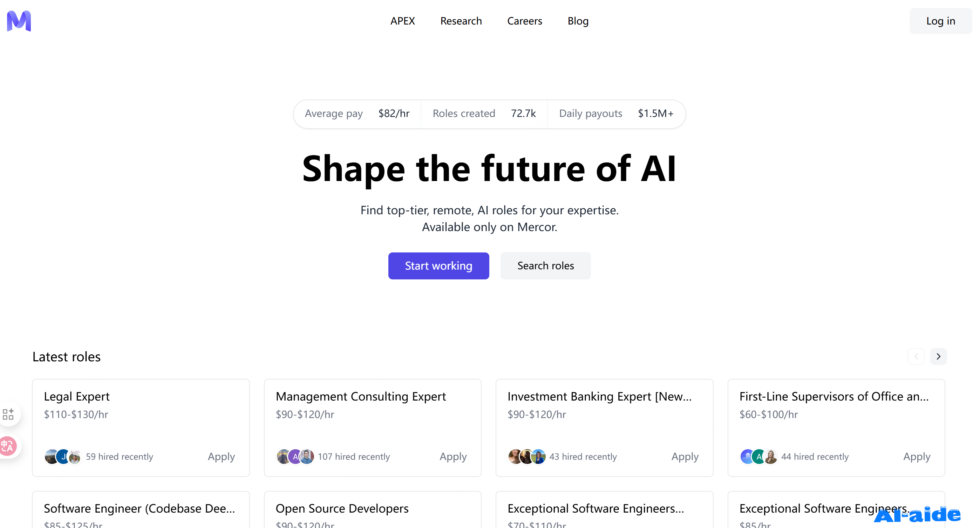Open the Open Source Developers card
980x528 pixels.
373,509
